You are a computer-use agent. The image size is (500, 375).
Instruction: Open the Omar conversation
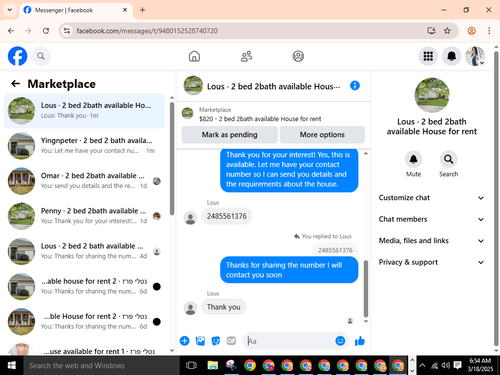[84, 181]
